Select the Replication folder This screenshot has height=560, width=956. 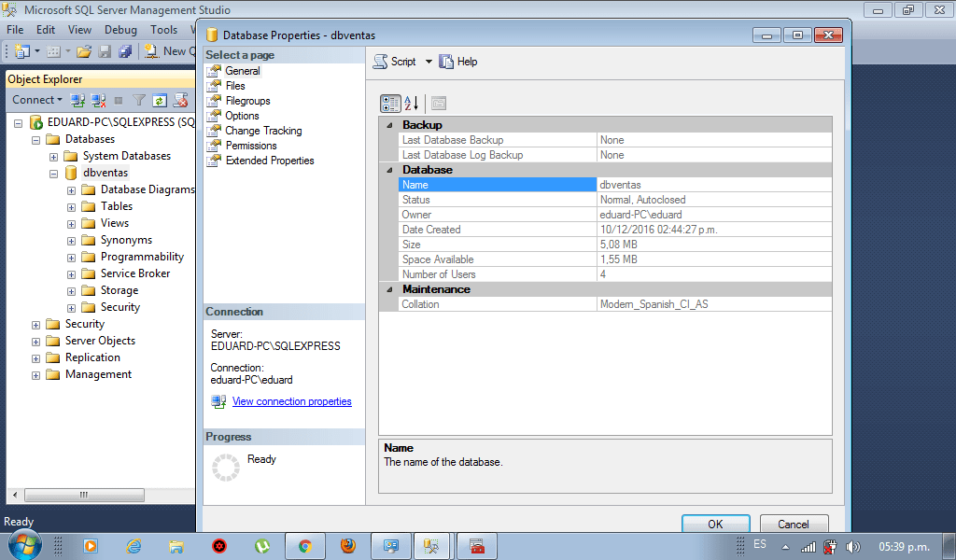click(x=92, y=357)
